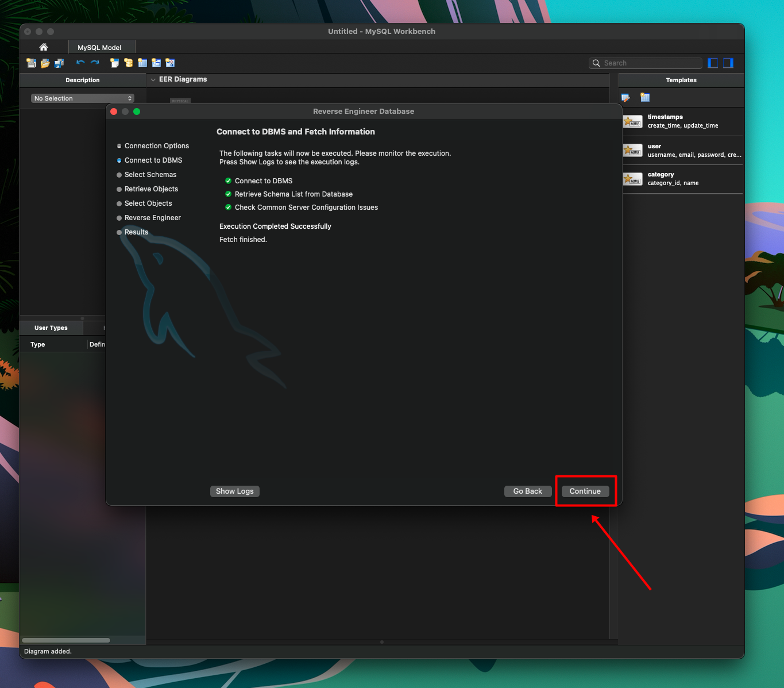The width and height of the screenshot is (784, 688).
Task: Collapse the EER Diagrams section
Action: 153,80
